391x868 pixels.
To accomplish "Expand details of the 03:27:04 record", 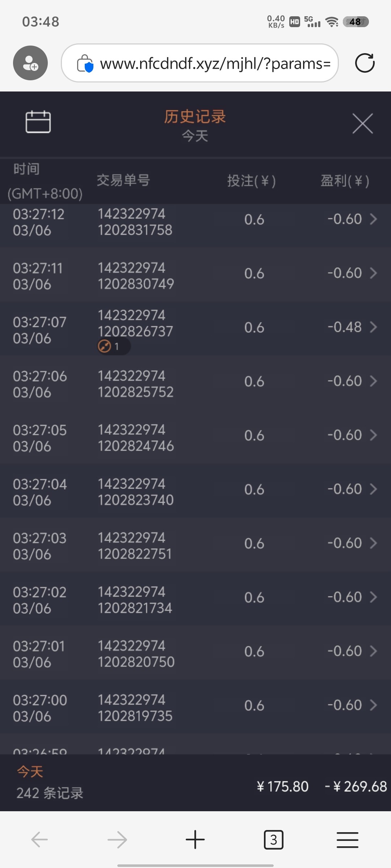I will (x=373, y=489).
